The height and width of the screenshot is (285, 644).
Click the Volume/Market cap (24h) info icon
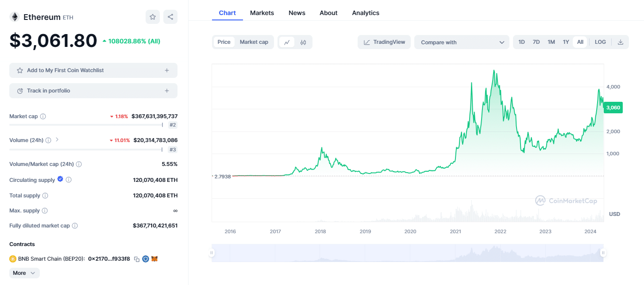click(79, 164)
